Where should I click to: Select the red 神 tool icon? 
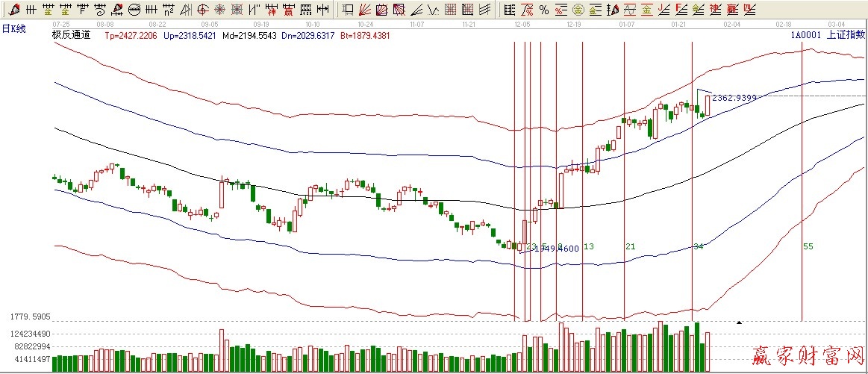tap(271, 10)
